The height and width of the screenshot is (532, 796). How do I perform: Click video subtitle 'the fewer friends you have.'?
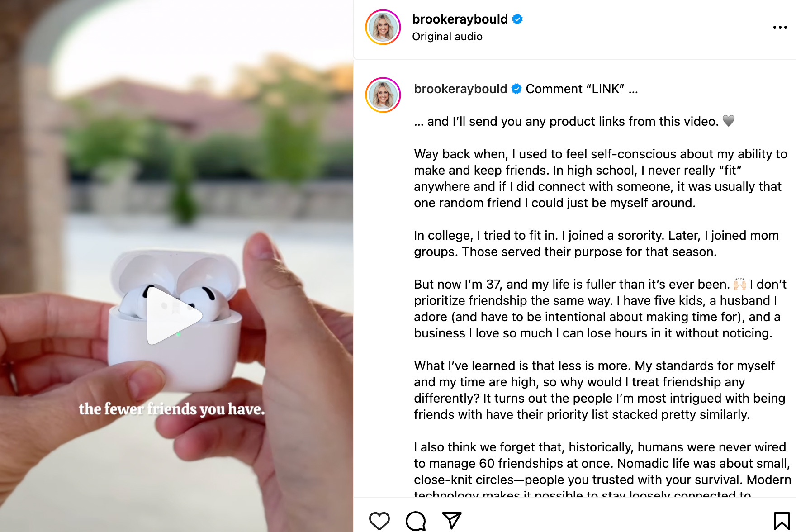pos(172,409)
